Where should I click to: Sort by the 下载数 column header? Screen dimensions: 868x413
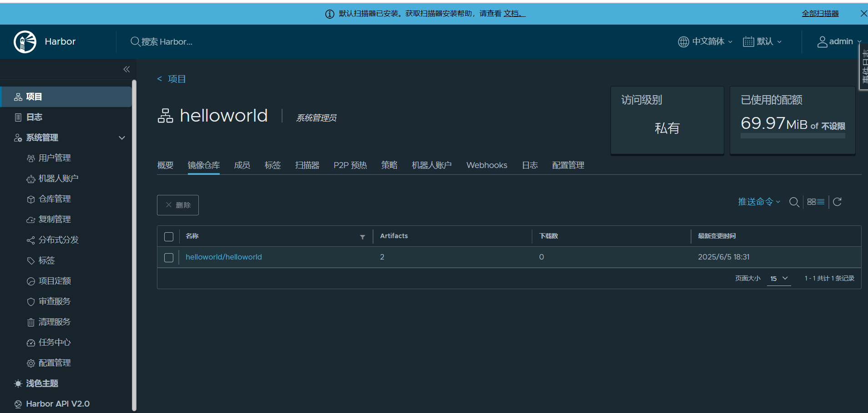[549, 236]
